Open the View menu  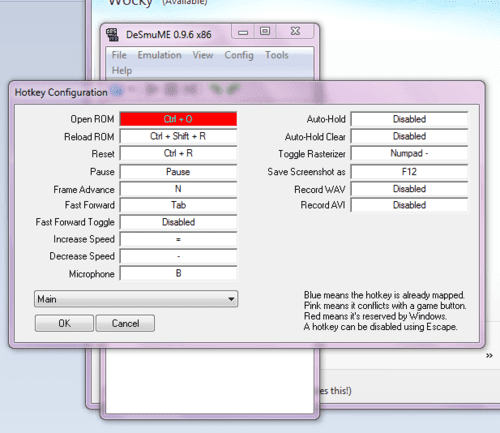tap(203, 55)
